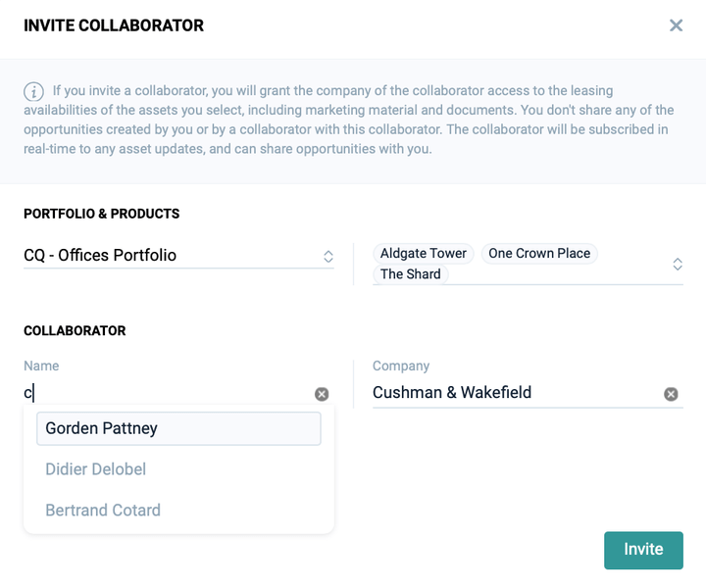Click the Aldgate Tower product chip
Viewport: 706px width, 588px height.
[424, 253]
